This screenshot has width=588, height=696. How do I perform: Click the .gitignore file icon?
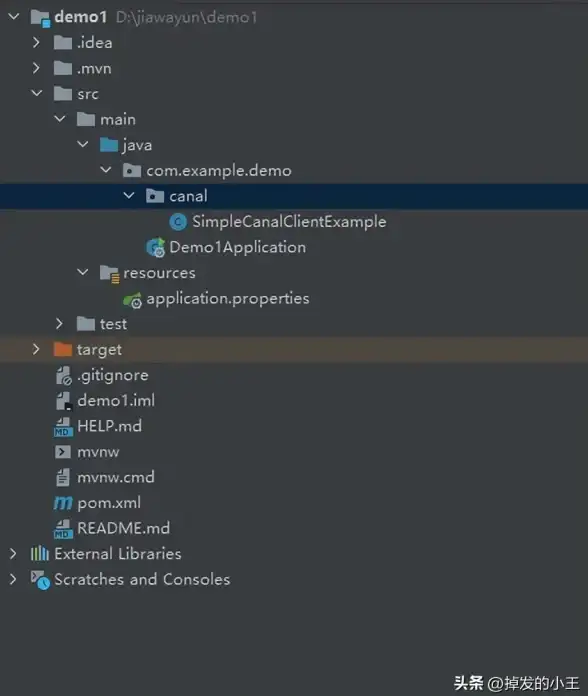point(63,376)
